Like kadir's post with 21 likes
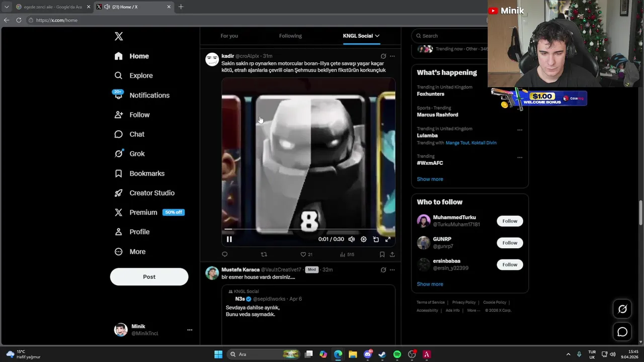Image resolution: width=644 pixels, height=362 pixels. (x=306, y=254)
